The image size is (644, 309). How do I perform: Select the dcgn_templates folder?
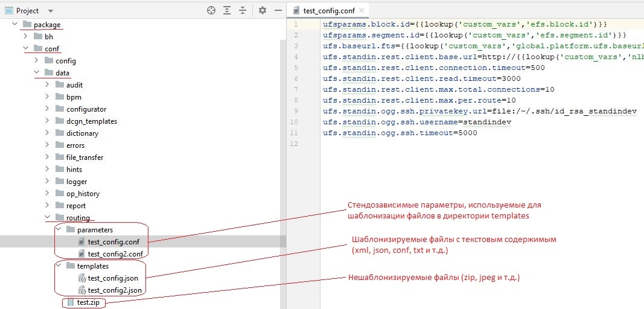click(91, 121)
